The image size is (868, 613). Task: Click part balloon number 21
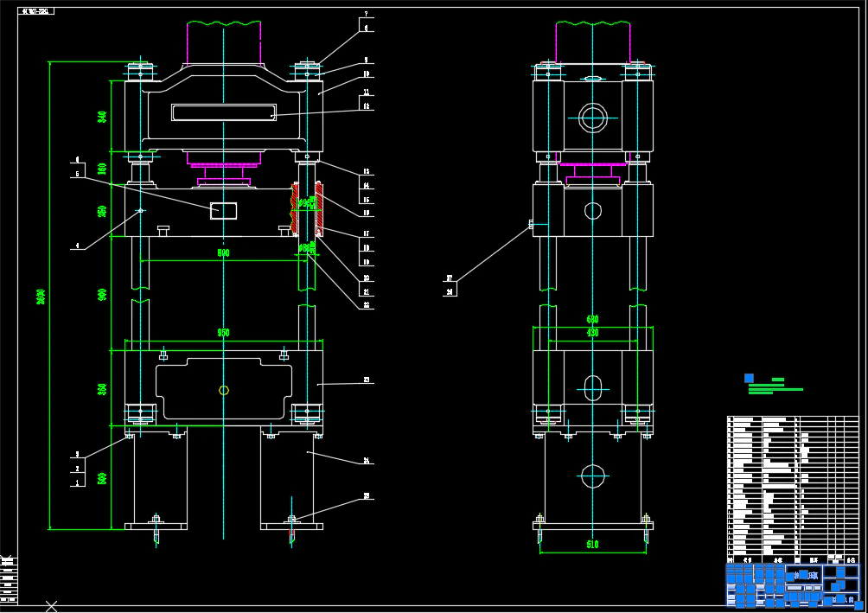pyautogui.click(x=366, y=292)
